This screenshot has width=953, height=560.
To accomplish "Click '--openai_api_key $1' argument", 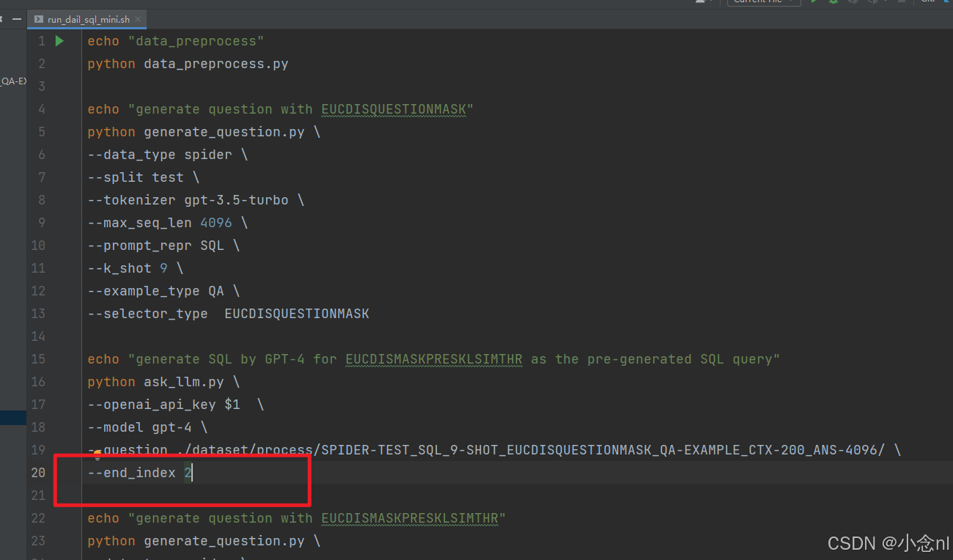I will coord(164,405).
